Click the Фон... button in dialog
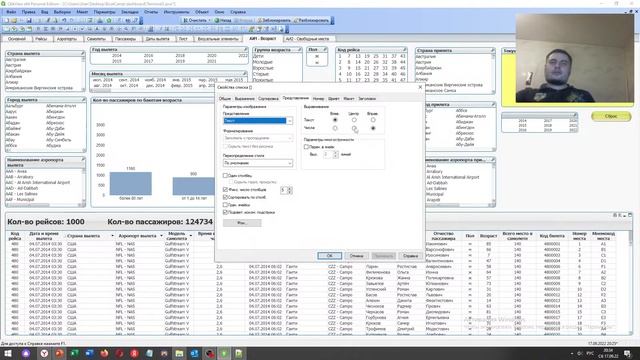Image resolution: width=640 pixels, height=360 pixels. point(242,223)
